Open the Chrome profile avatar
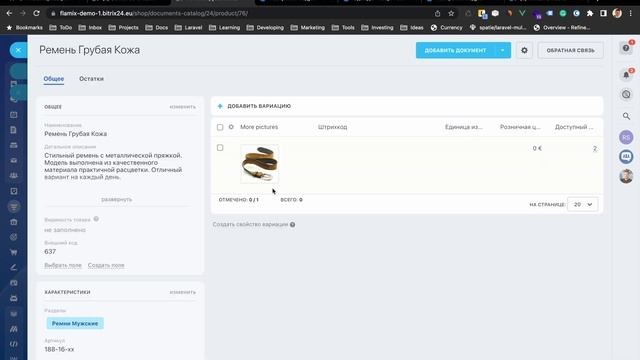This screenshot has height=360, width=640. click(617, 13)
